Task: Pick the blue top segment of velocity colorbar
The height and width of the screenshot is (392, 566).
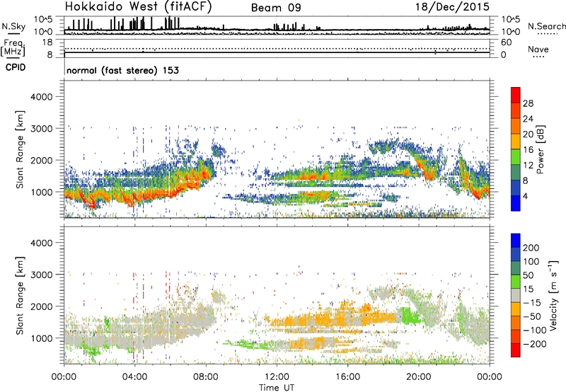Action: 516,241
